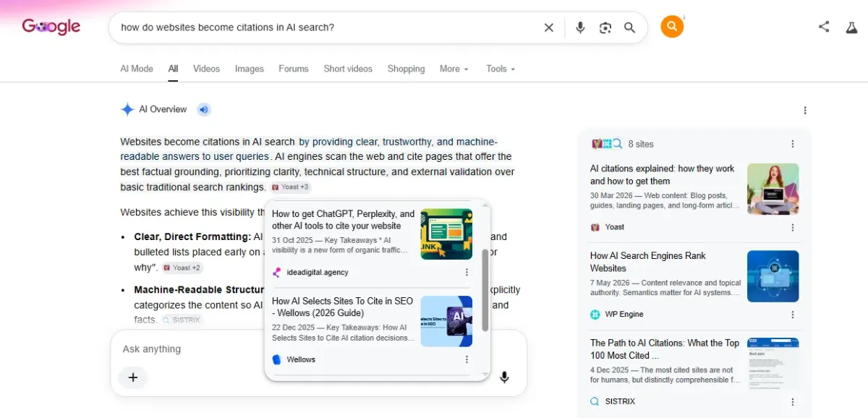Click the Yoast favicon in sidebar
Screen dimensions: 868x418
pyautogui.click(x=595, y=227)
